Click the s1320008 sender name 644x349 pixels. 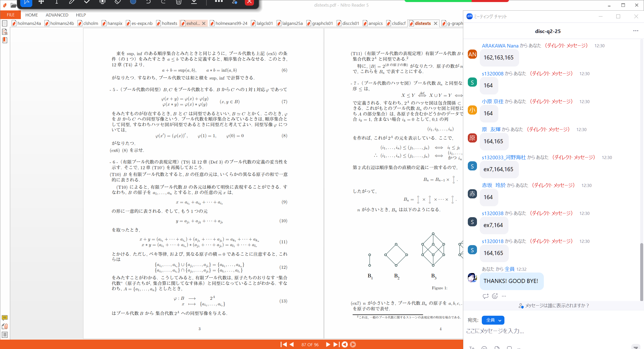[x=493, y=74]
